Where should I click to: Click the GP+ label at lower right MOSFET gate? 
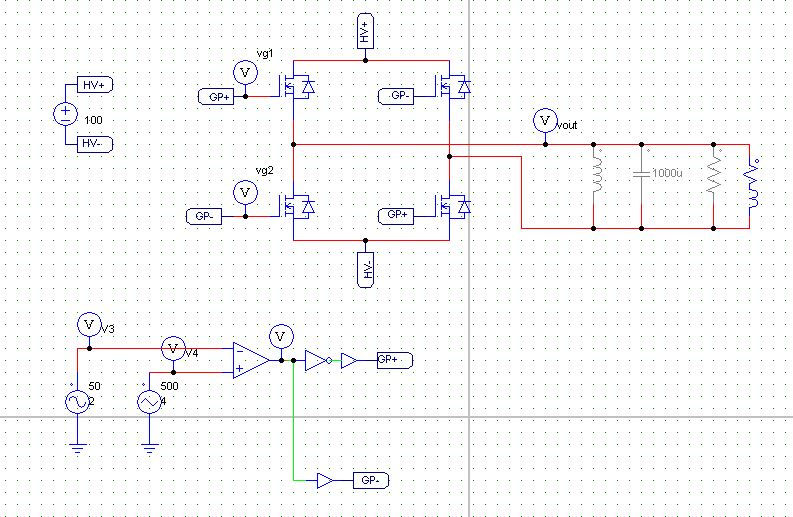coord(396,216)
